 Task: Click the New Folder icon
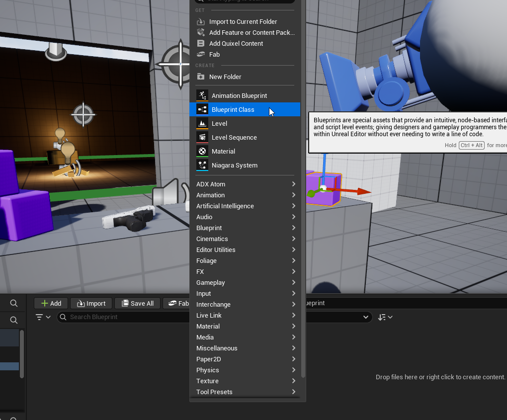201,77
